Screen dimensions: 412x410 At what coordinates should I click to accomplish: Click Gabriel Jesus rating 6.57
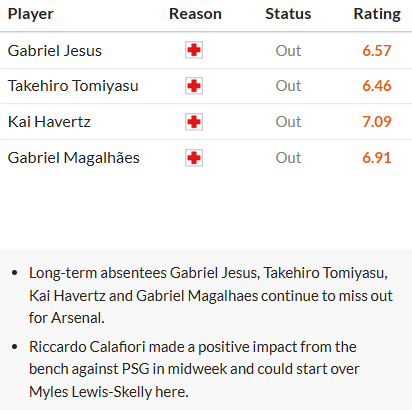click(x=377, y=51)
